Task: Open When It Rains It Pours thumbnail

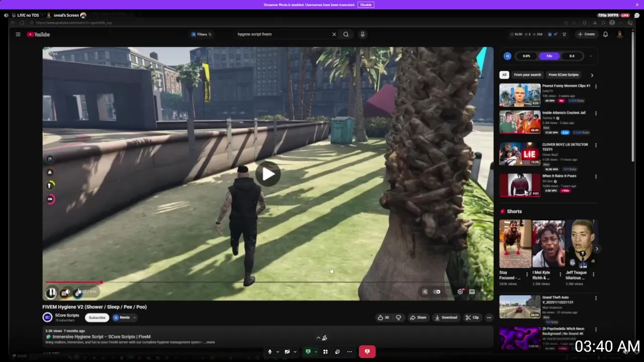Action: tap(520, 186)
